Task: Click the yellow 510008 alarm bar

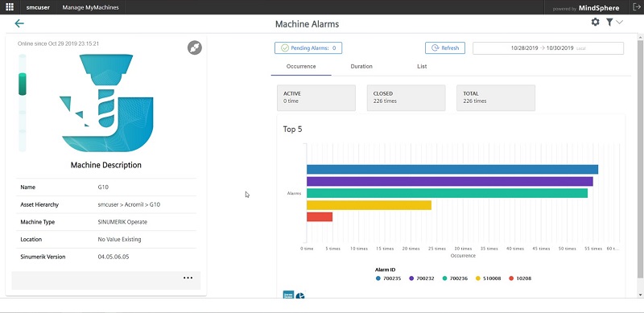Action: tap(369, 205)
